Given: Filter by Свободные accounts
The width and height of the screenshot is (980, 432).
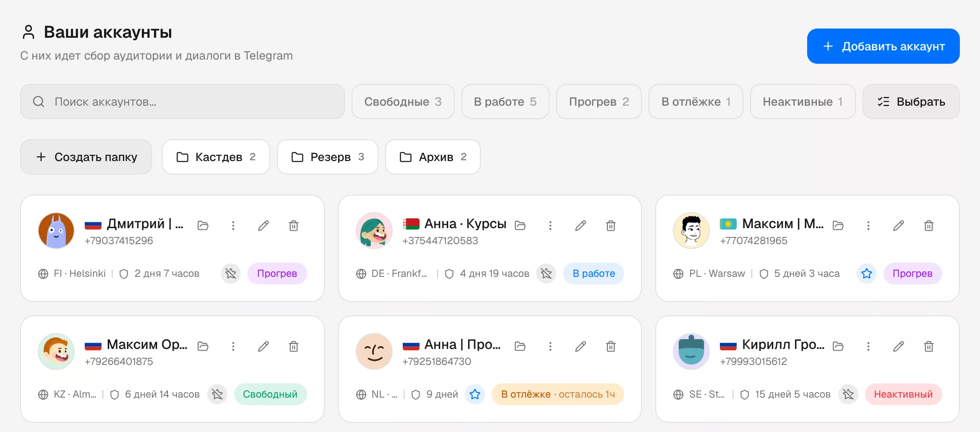Looking at the screenshot, I should [x=403, y=101].
